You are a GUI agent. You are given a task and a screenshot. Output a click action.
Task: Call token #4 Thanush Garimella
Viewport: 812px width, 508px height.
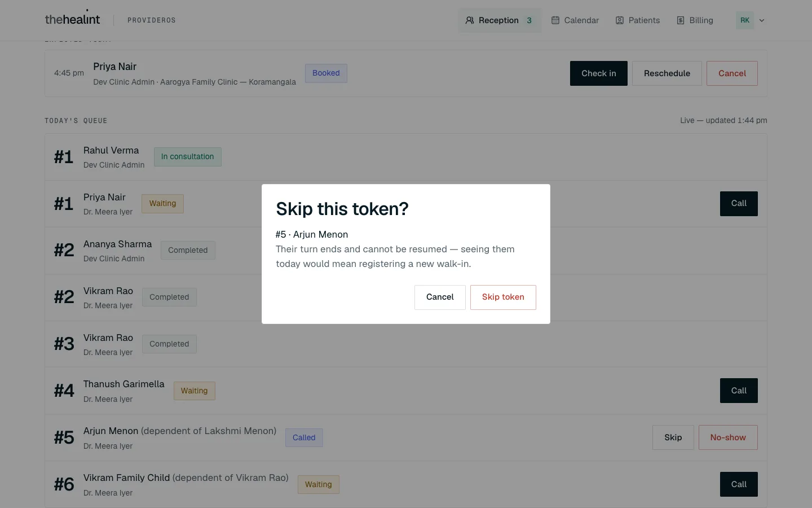(739, 391)
